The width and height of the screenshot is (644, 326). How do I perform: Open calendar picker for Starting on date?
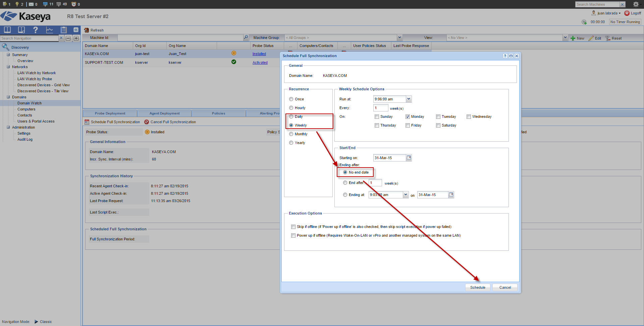tap(409, 158)
